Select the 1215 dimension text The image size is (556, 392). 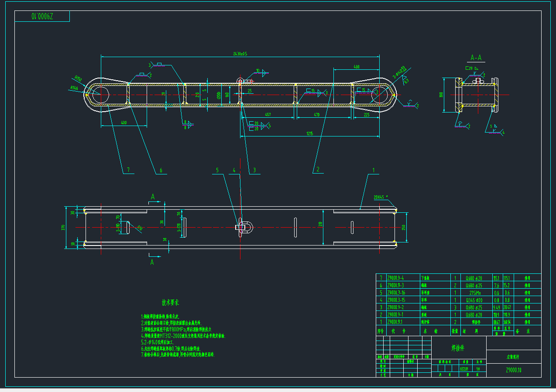coord(309,133)
